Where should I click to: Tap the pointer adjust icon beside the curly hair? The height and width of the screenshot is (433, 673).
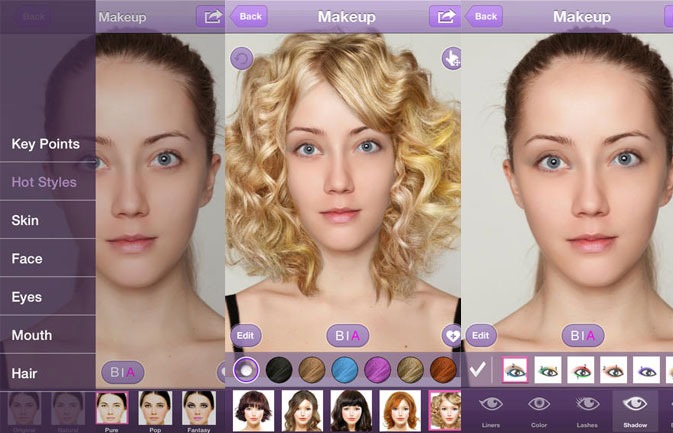[450, 59]
